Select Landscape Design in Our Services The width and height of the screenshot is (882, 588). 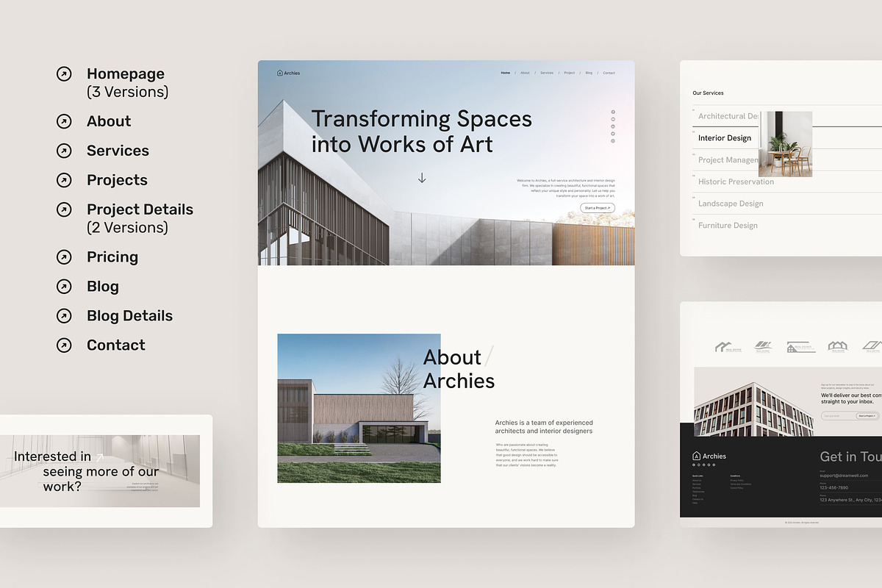(731, 204)
